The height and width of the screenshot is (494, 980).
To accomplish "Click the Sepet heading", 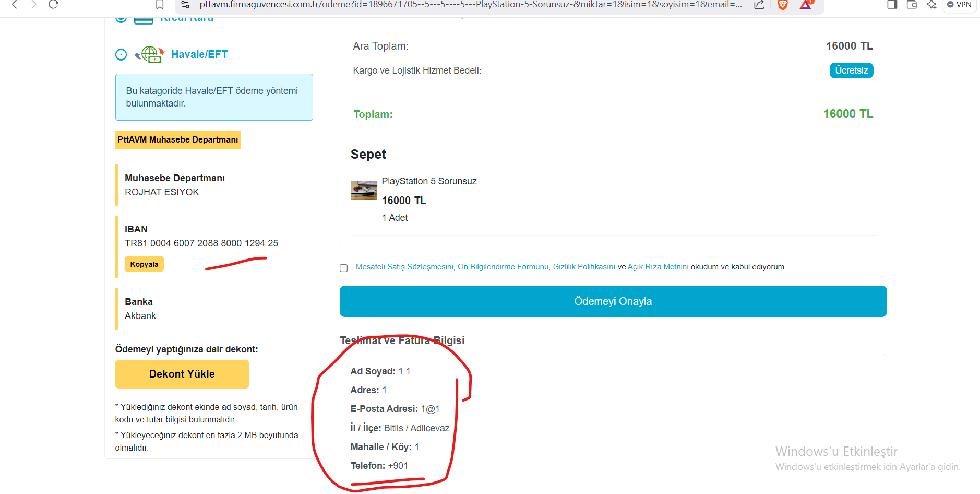I will [x=368, y=155].
